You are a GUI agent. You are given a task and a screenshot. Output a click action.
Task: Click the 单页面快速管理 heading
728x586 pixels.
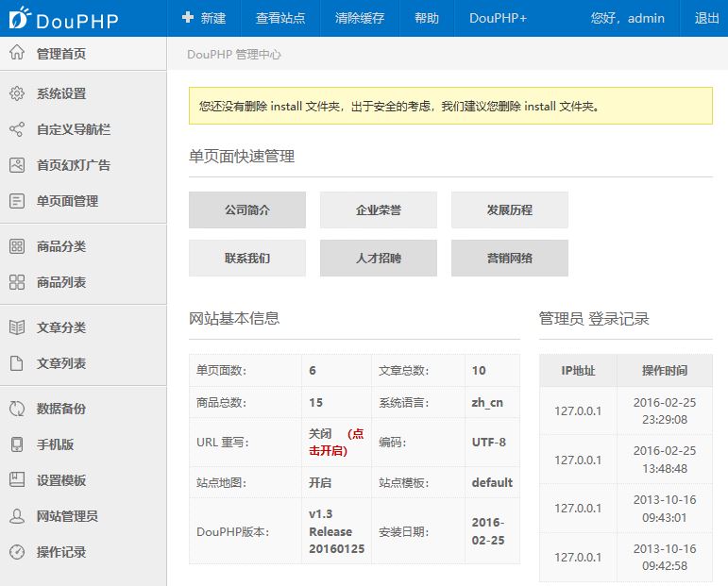tap(242, 157)
